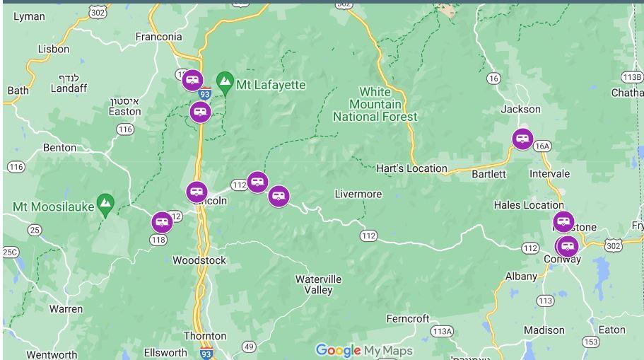Open the camper marker west of Livermore
644x360 pixels.
tap(279, 197)
